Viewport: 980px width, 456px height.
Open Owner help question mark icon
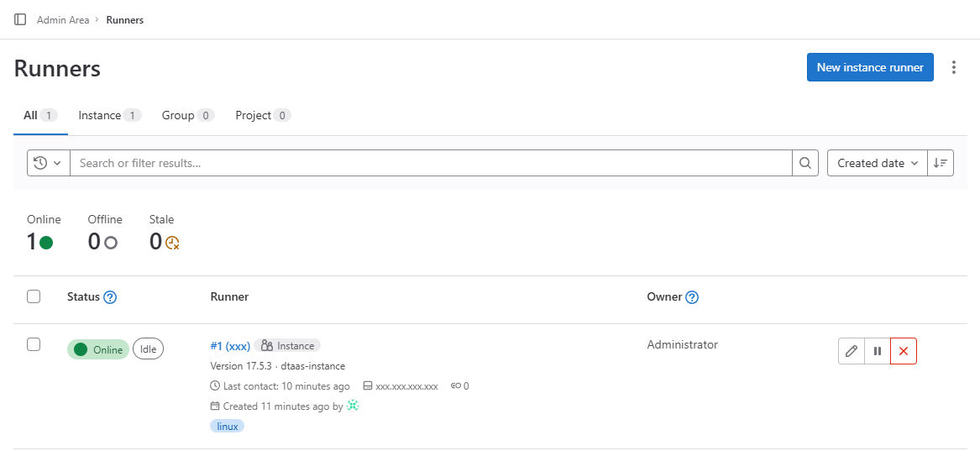tap(692, 297)
